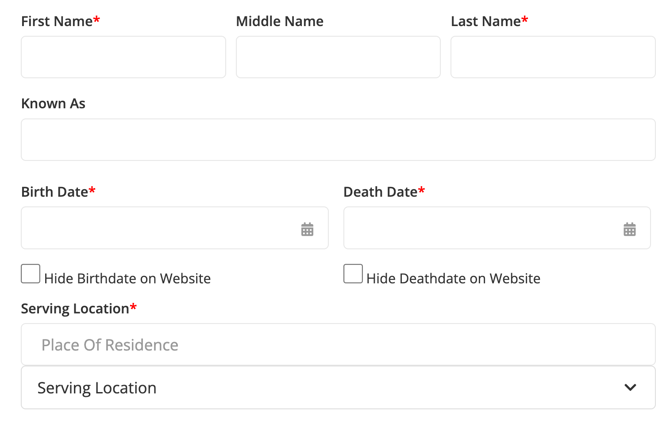Click the bold Serving Location heading label
Viewport: 670px width, 427px height.
click(x=75, y=308)
